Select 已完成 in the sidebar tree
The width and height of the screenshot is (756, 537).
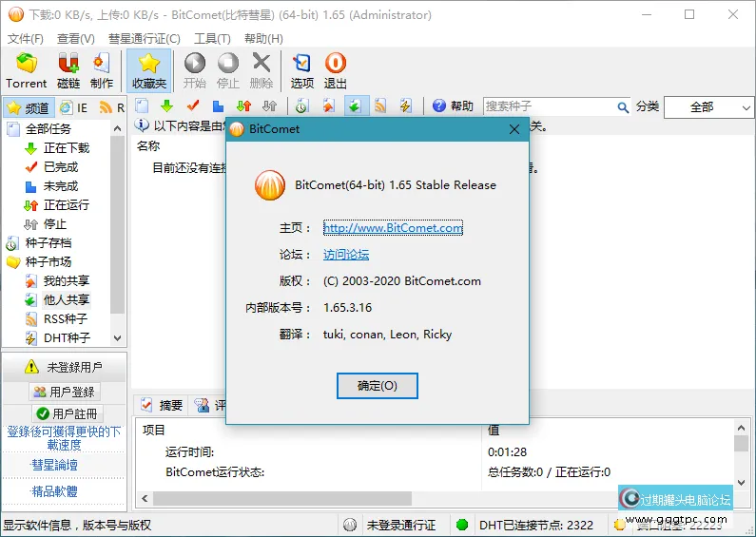click(x=61, y=167)
